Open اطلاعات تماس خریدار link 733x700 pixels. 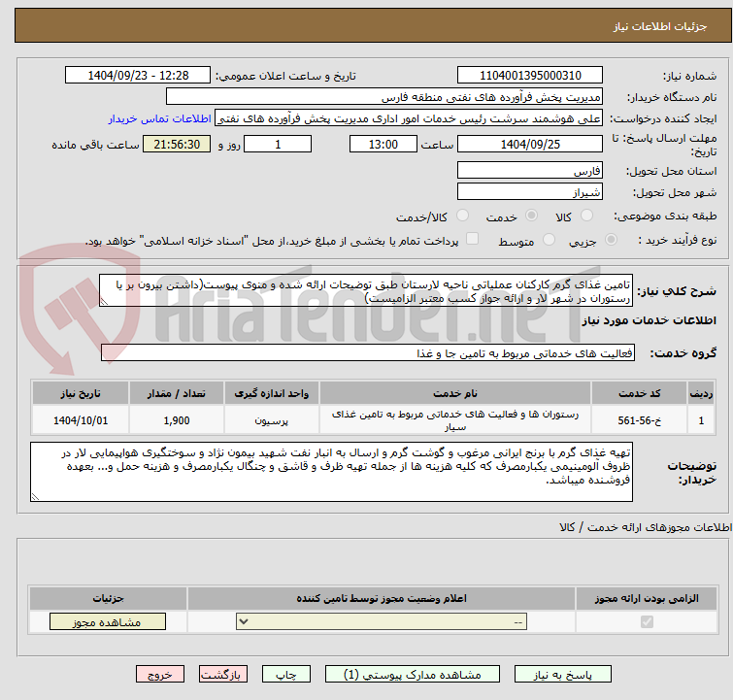point(160,118)
